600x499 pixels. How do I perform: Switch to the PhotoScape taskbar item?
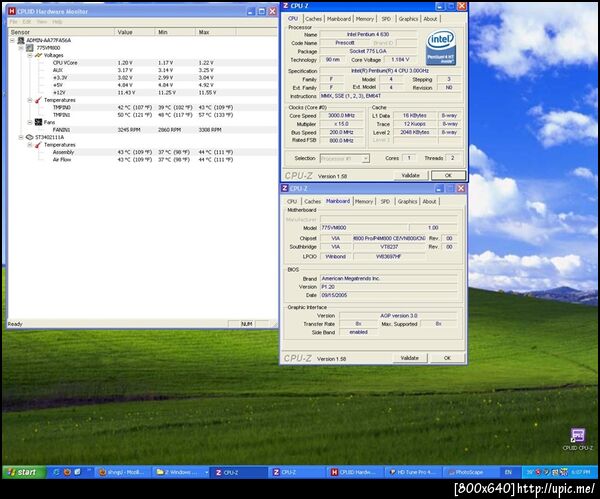469,471
